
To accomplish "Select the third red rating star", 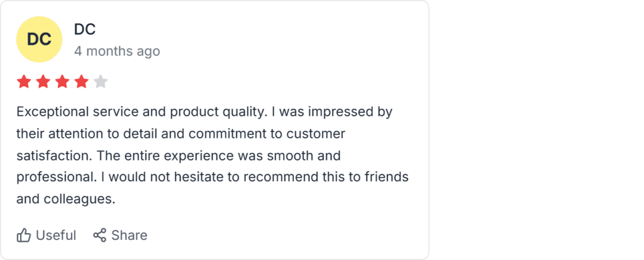I will pos(62,82).
